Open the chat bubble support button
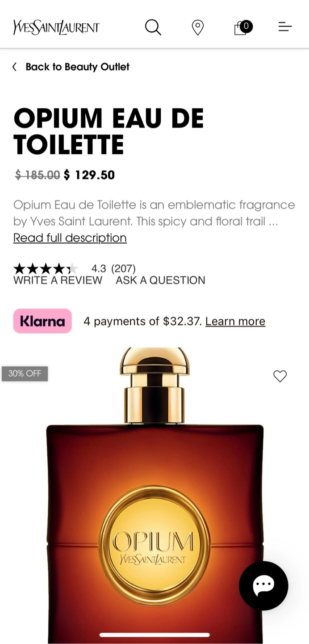The width and height of the screenshot is (309, 644). coord(263,585)
